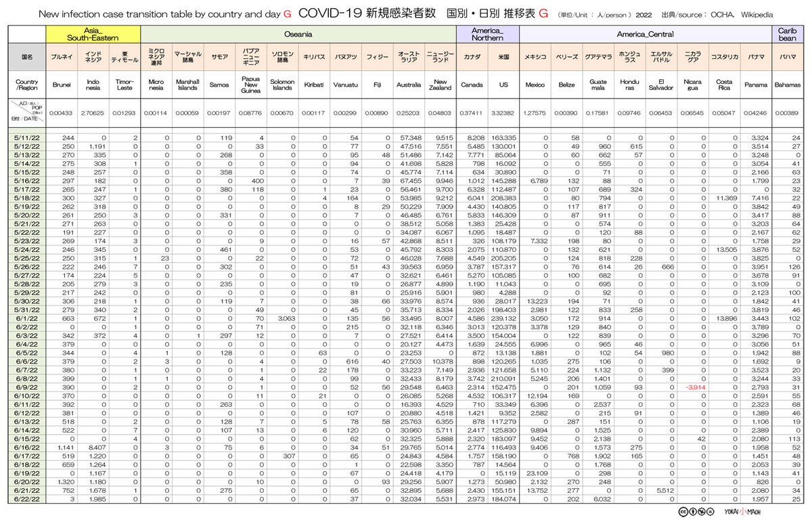
Task: Click Papua New Guinea value 400
Action: 256,181
